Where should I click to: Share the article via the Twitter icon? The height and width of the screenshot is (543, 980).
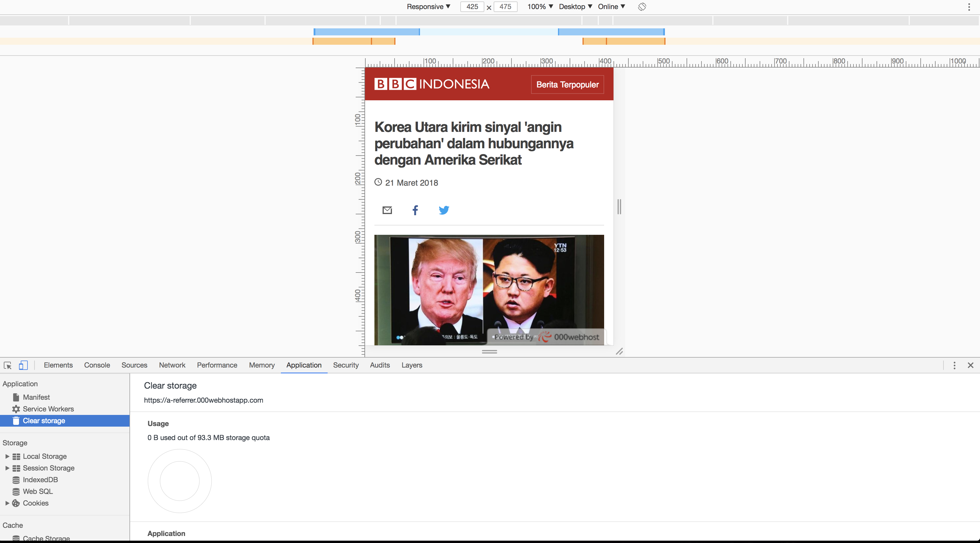pyautogui.click(x=444, y=210)
